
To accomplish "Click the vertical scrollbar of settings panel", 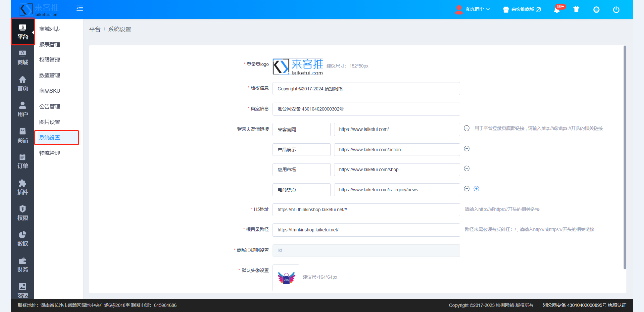I will point(625,158).
